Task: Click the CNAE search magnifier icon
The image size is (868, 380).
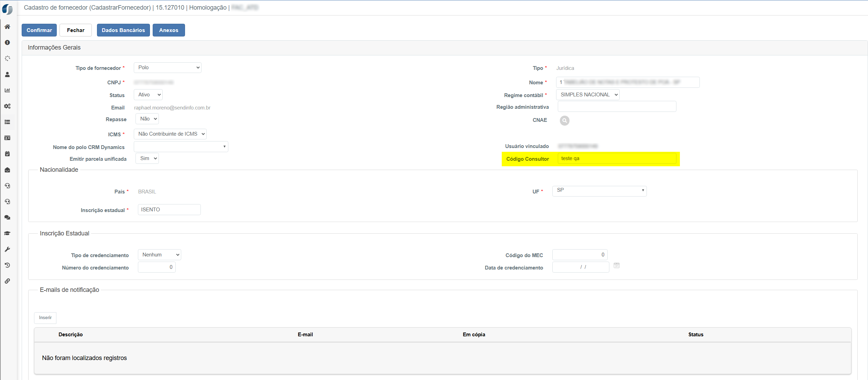Action: click(564, 120)
